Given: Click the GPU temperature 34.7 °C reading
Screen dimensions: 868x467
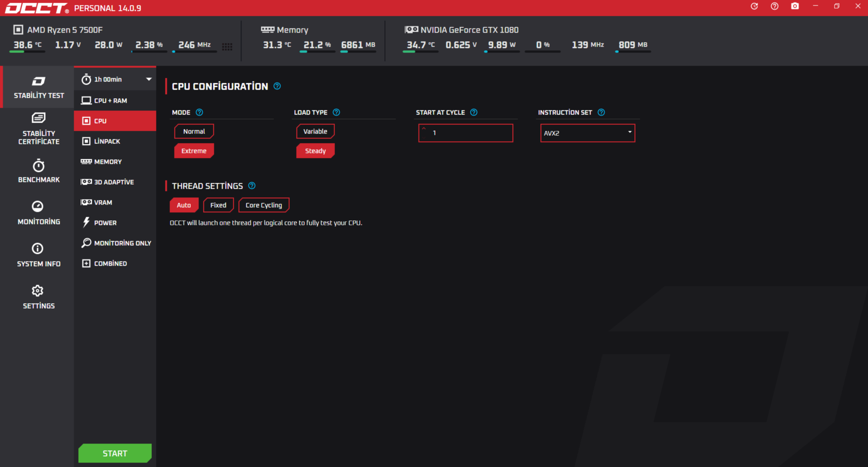Looking at the screenshot, I should (x=420, y=45).
